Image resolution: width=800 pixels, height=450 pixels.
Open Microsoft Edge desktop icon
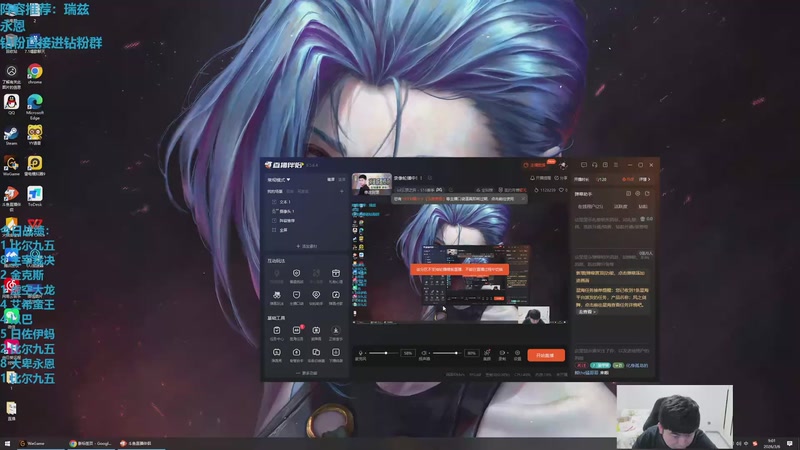[x=35, y=106]
